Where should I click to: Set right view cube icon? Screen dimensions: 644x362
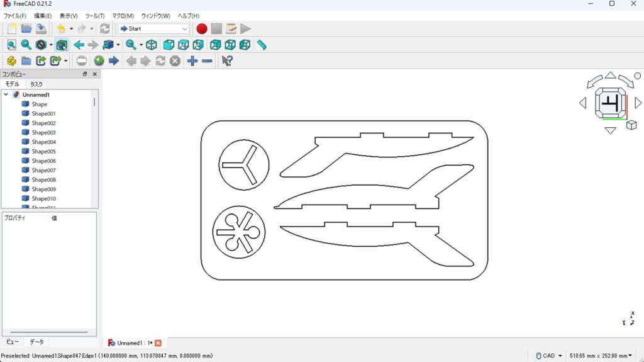198,45
